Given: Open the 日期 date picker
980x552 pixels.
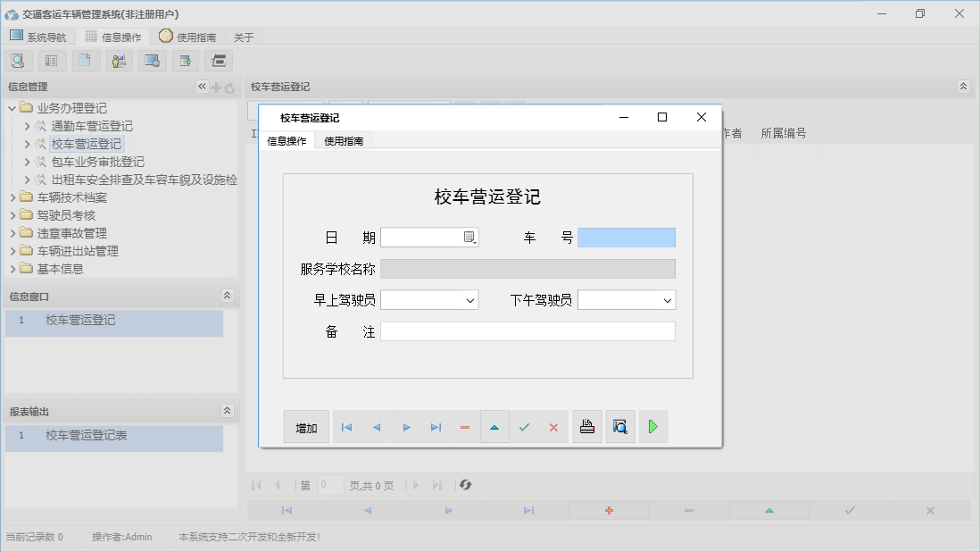Looking at the screenshot, I should tap(470, 237).
